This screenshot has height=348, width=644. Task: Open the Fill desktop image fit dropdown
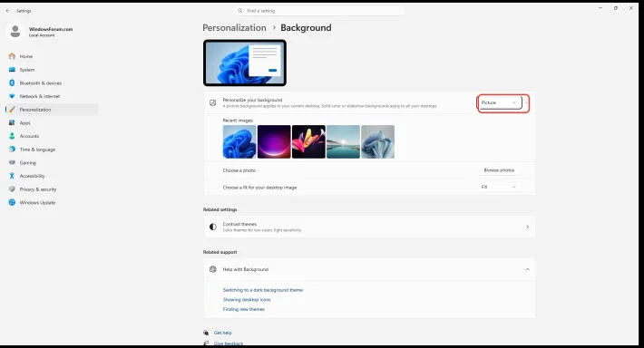[499, 187]
